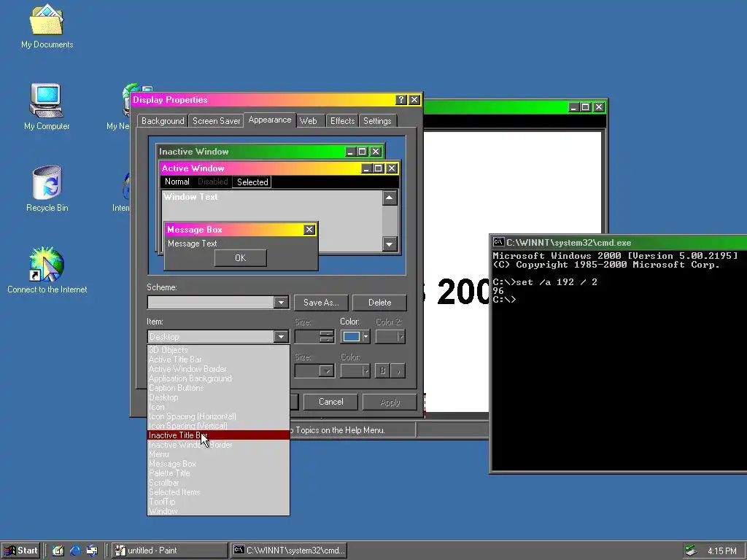
Task: Choose Icon Spacing (Vertical) from list
Action: (x=218, y=426)
